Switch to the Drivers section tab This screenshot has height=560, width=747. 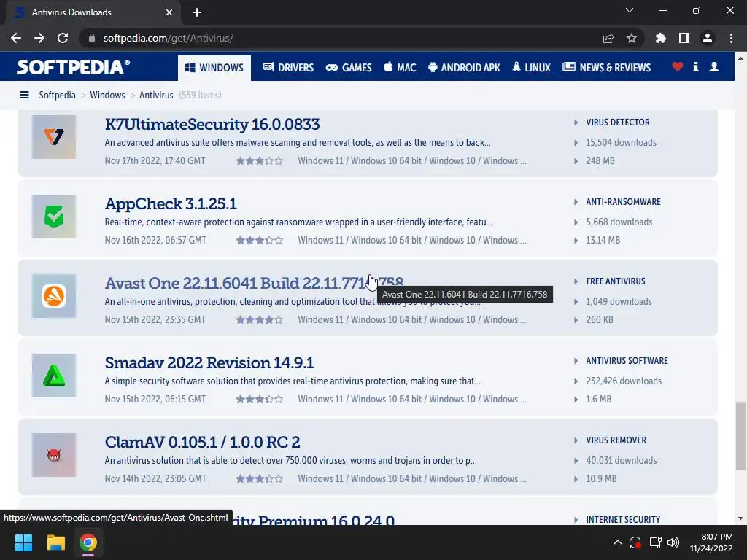288,68
